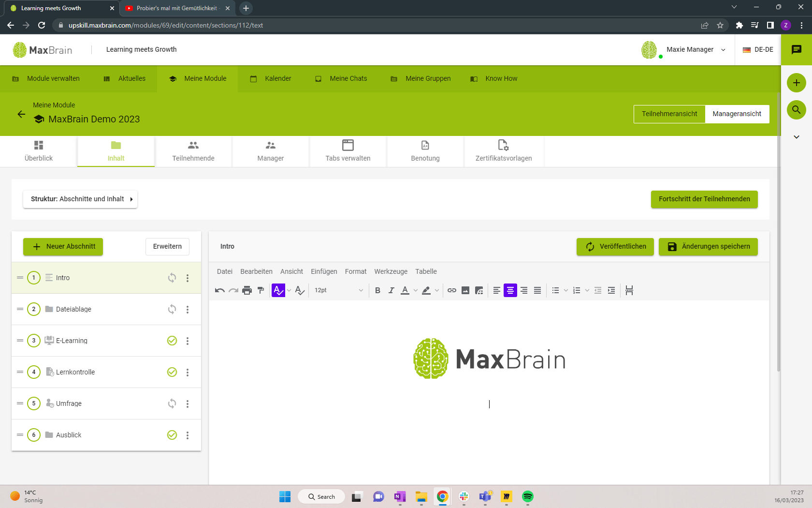
Task: Open the spellcheck language dropdown arrow
Action: (289, 290)
